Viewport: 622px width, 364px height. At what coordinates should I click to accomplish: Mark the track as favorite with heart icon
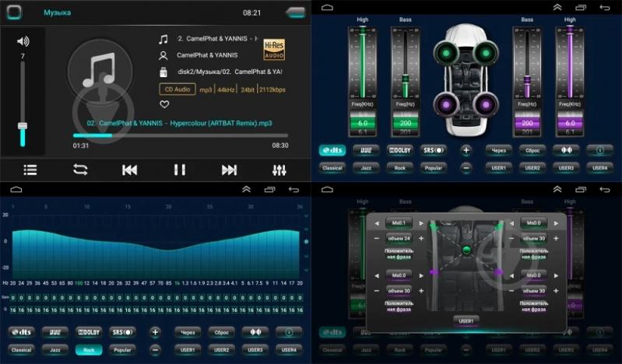(x=164, y=104)
